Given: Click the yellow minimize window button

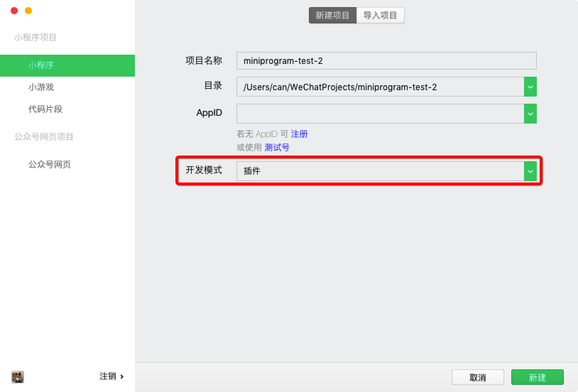Looking at the screenshot, I should pos(28,11).
